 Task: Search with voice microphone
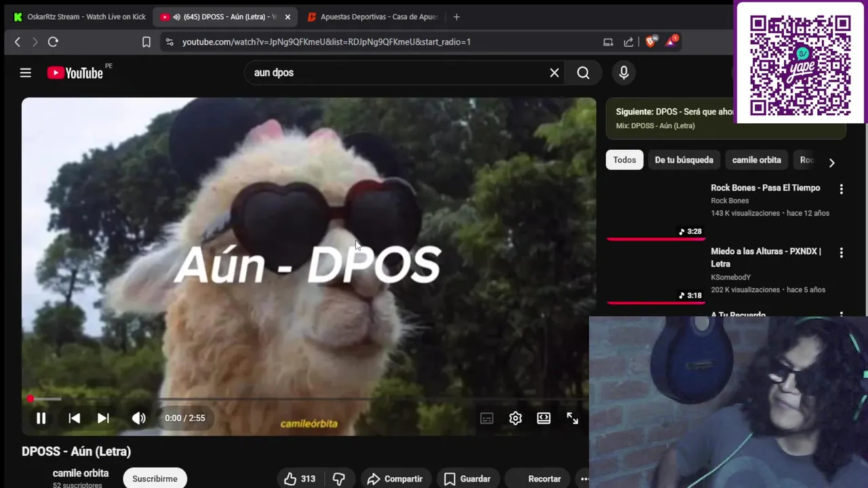point(624,73)
